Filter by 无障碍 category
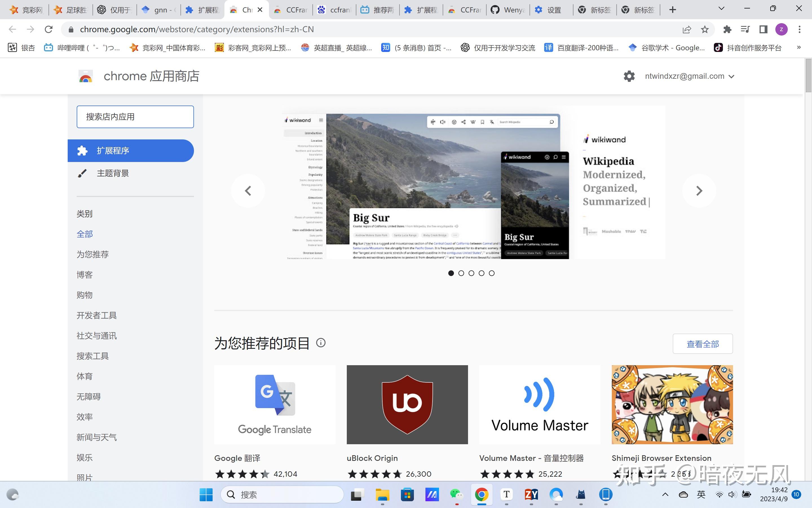Screen dimensions: 812x508 click(x=89, y=397)
